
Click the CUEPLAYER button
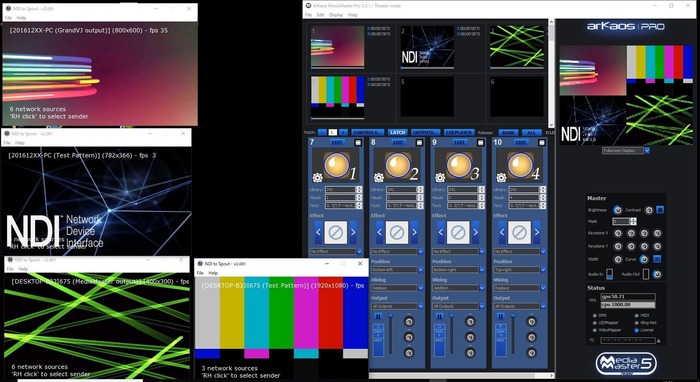pyautogui.click(x=459, y=133)
